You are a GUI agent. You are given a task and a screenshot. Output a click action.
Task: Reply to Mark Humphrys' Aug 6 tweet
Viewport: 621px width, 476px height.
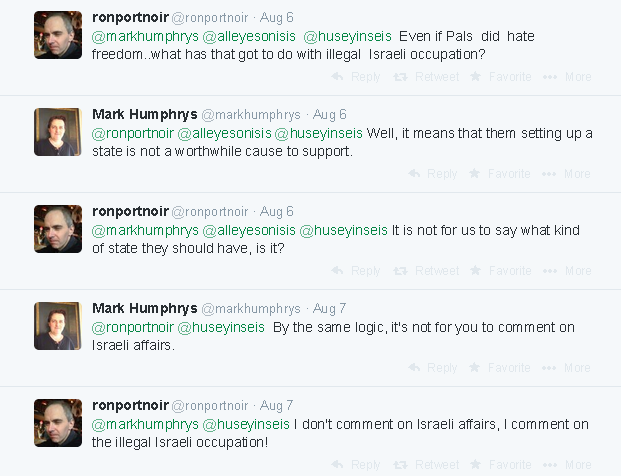coord(433,174)
